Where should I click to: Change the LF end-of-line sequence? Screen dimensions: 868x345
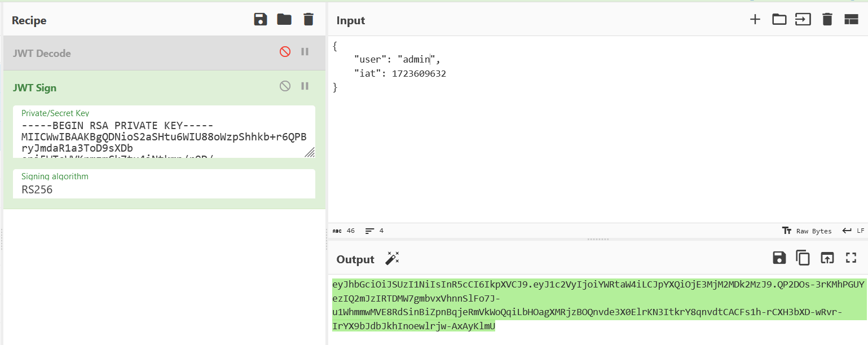click(853, 231)
